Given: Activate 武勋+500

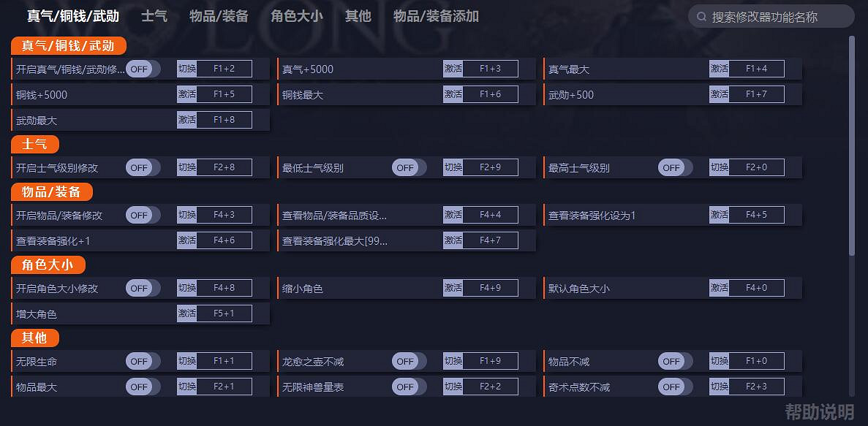Looking at the screenshot, I should pyautogui.click(x=719, y=94).
